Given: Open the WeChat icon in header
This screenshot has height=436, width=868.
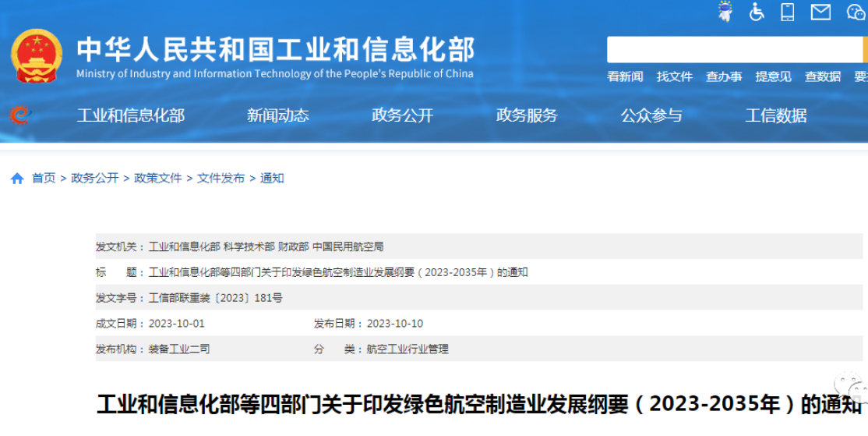Looking at the screenshot, I should [x=856, y=12].
